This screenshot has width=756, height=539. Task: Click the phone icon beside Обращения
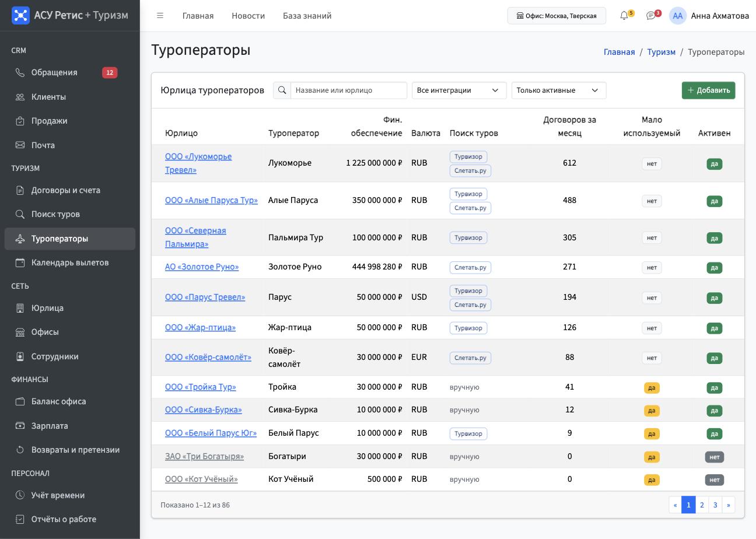20,73
